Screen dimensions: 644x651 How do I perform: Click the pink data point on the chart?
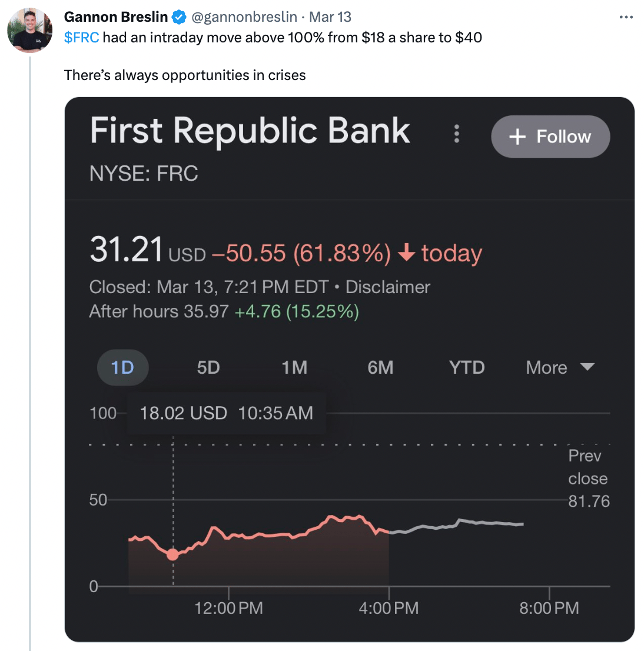pos(172,554)
